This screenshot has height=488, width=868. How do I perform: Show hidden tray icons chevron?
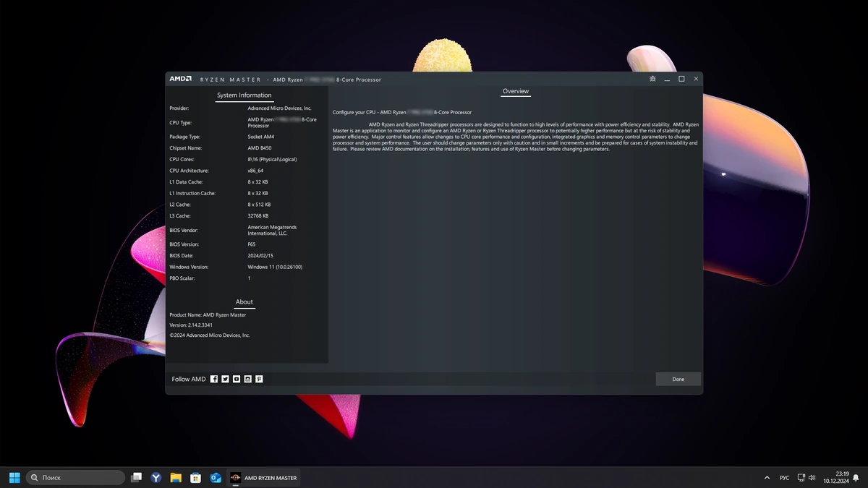coord(767,478)
